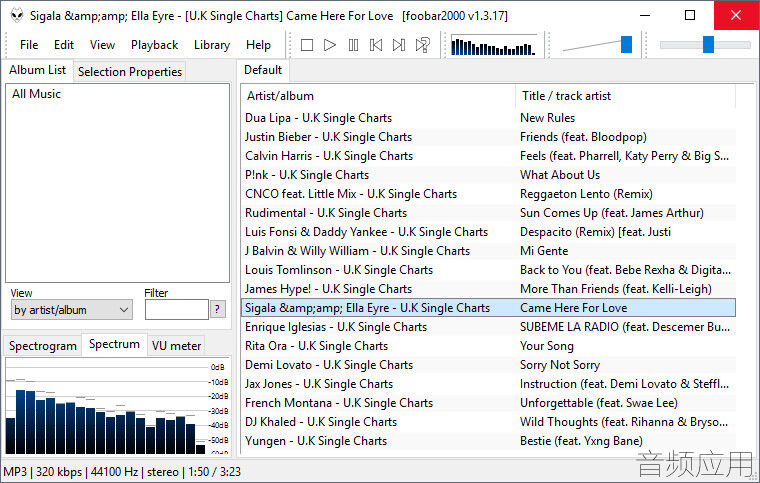Open the Edit menu
Screen dimensions: 760x483
pos(64,45)
